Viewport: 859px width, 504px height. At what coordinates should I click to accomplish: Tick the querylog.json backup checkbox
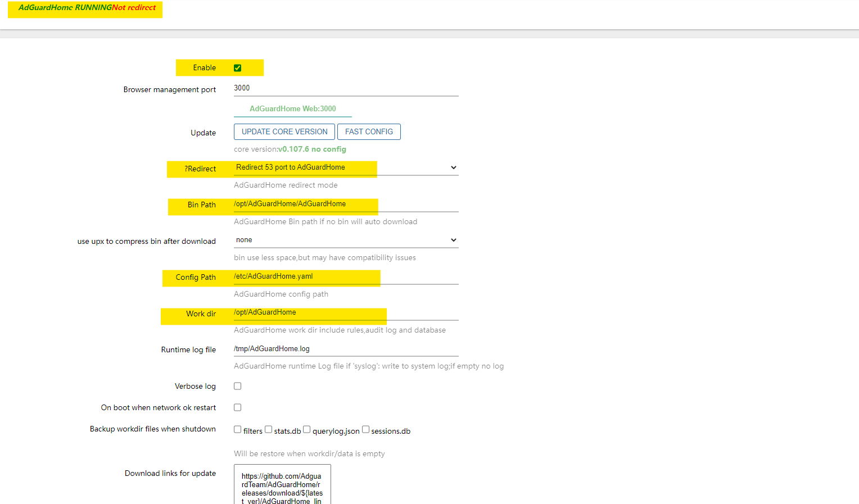(307, 429)
